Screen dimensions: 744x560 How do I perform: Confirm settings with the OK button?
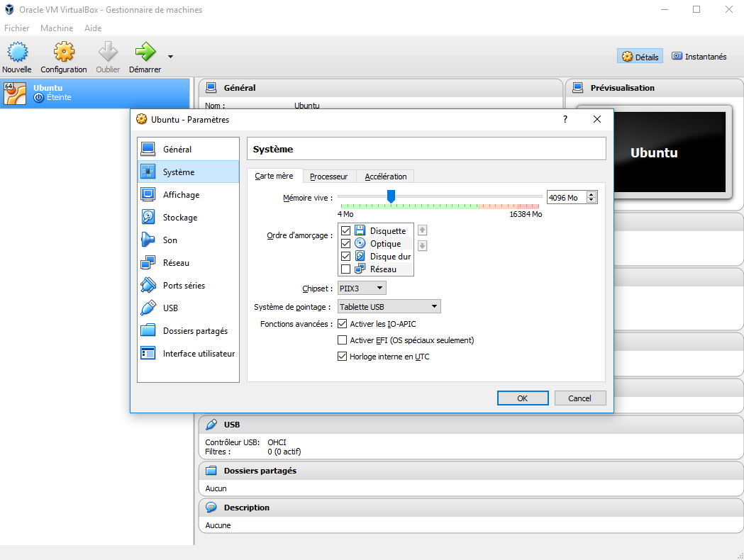(523, 398)
